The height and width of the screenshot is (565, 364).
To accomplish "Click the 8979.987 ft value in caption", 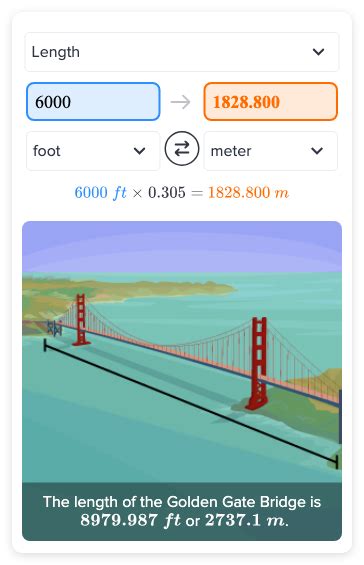I will [x=130, y=520].
